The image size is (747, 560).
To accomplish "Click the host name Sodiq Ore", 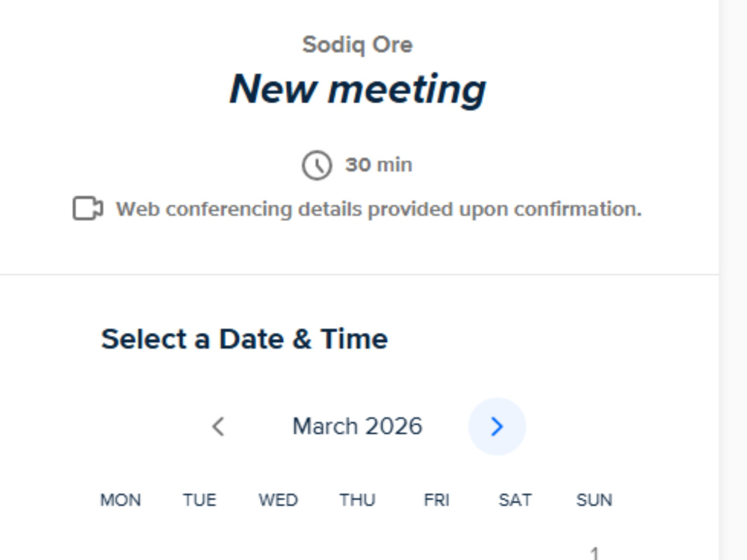I will point(357,45).
